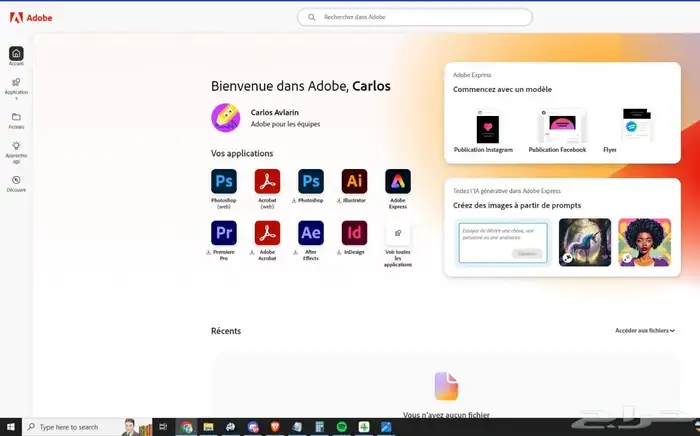This screenshot has height=436, width=700.
Task: Click the Windows Start button
Action: point(11,427)
